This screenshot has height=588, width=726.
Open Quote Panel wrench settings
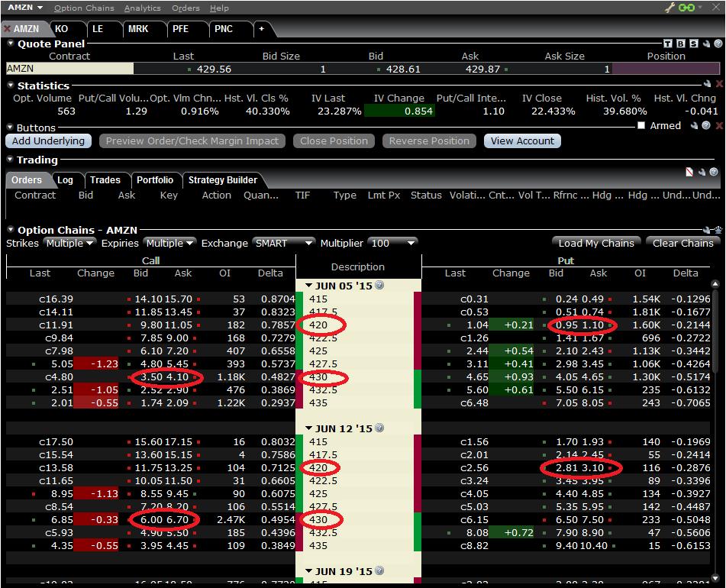pos(707,44)
